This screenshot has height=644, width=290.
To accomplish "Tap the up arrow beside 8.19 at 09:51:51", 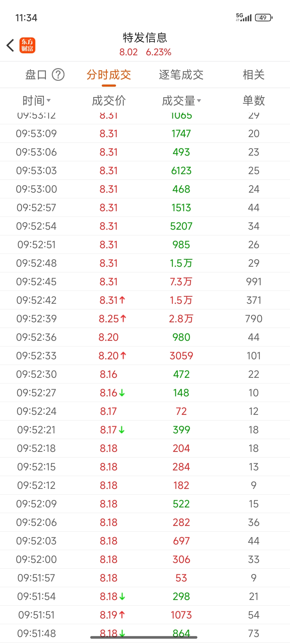I will (122, 615).
